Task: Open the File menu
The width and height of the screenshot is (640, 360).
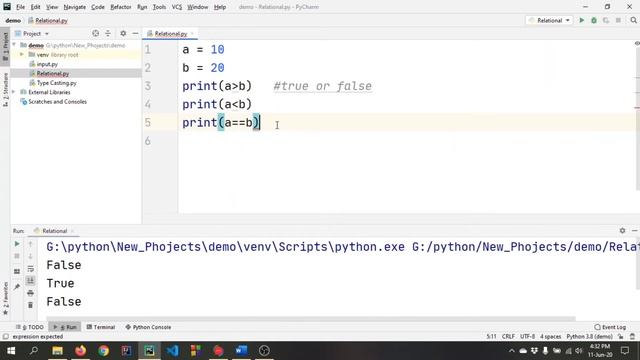Action: tap(20, 7)
